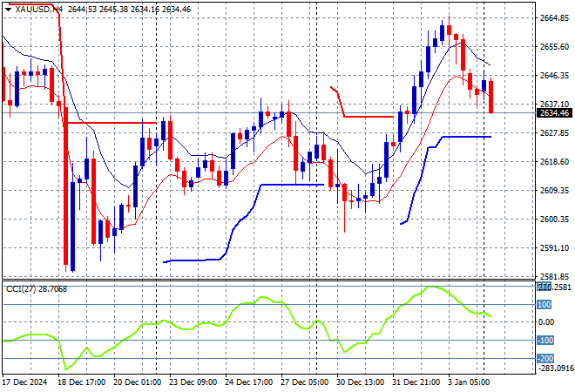Click the 2581.85 price axis label
The width and height of the screenshot is (575, 392).
[x=555, y=276]
